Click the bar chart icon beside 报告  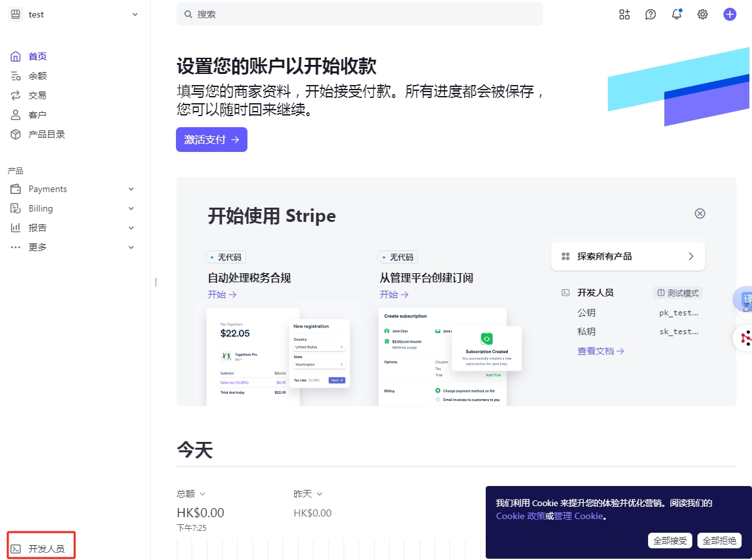(x=16, y=228)
